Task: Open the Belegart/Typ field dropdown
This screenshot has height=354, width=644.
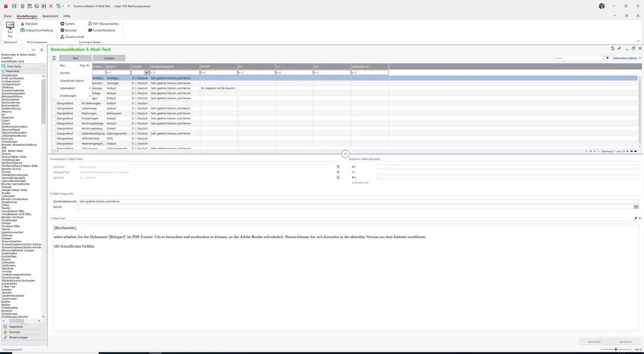Action: tap(338, 172)
